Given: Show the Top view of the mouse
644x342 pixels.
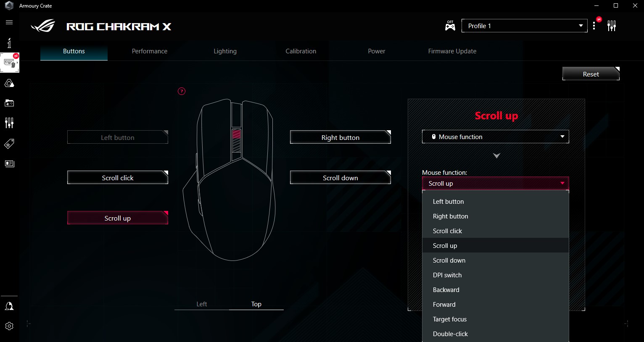Looking at the screenshot, I should [256, 304].
